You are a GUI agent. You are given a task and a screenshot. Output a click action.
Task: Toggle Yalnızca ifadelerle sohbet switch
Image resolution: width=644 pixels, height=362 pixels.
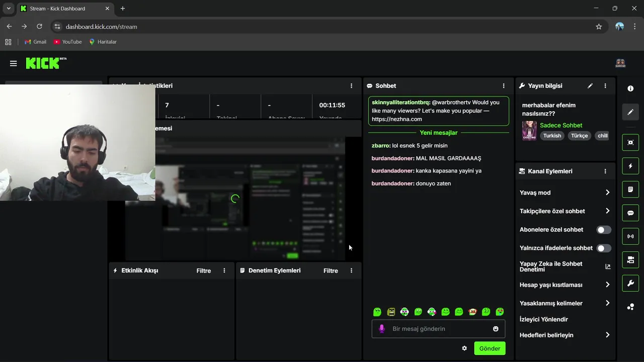point(604,248)
